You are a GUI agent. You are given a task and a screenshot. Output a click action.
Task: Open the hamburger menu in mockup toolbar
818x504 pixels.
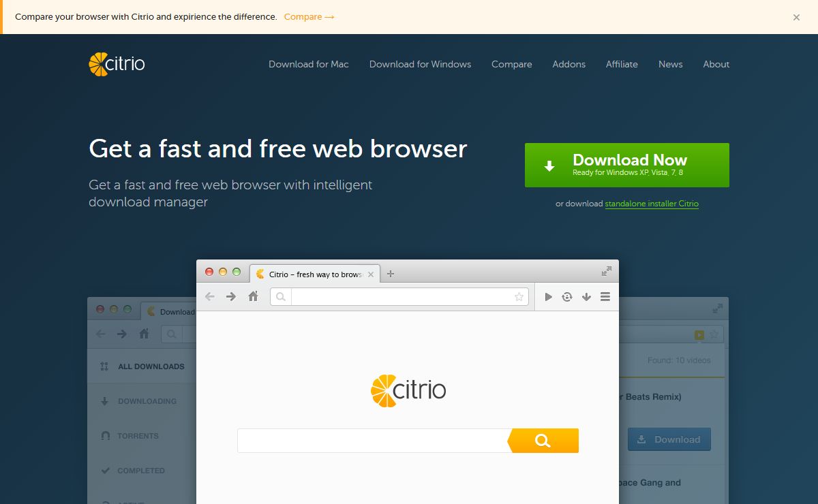pyautogui.click(x=605, y=296)
